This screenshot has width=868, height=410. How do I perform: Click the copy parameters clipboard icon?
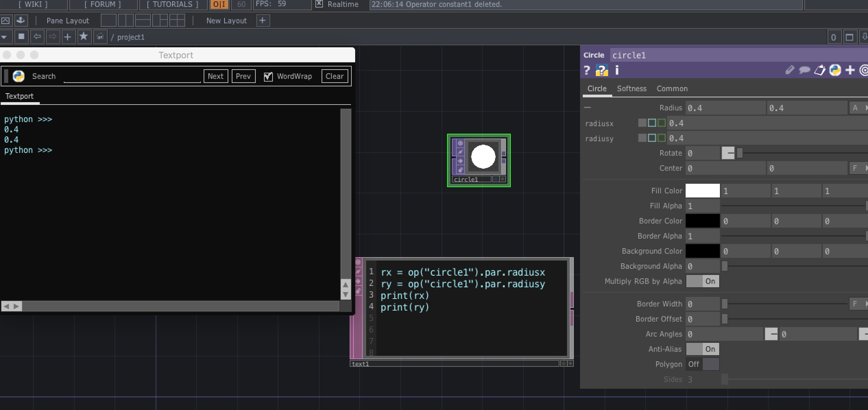[x=819, y=70]
